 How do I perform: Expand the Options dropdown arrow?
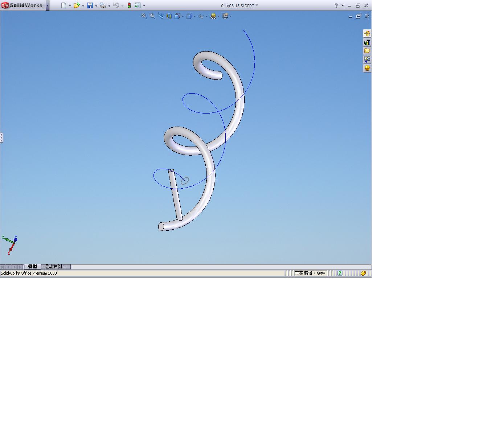(x=144, y=6)
